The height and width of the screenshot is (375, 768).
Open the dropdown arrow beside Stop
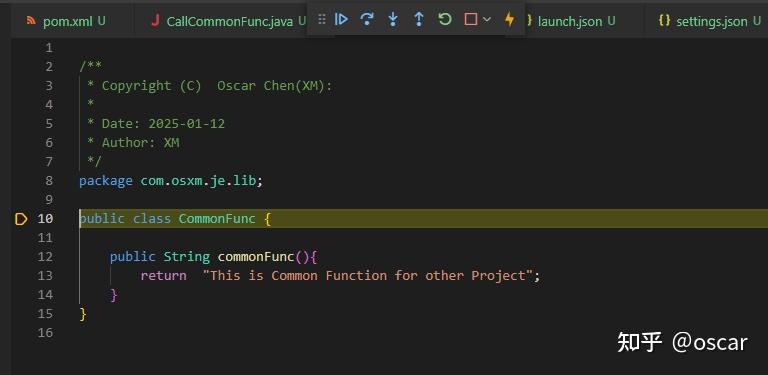tap(486, 19)
